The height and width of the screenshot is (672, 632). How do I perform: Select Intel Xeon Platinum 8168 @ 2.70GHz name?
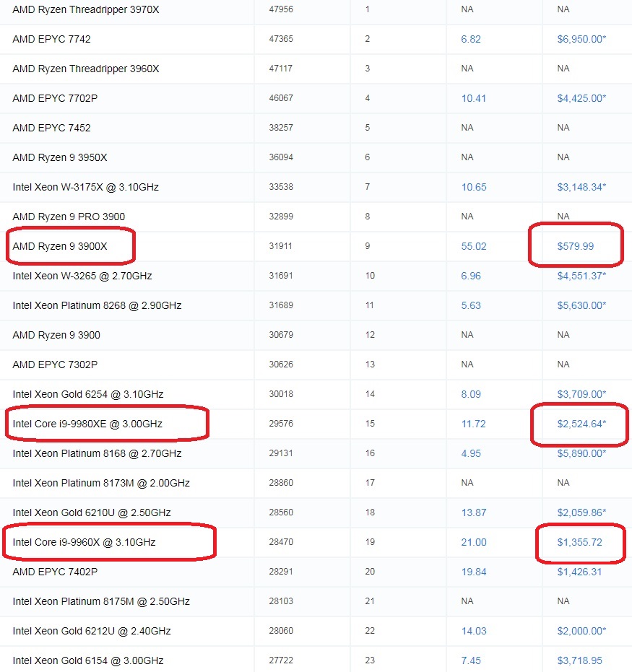point(97,453)
